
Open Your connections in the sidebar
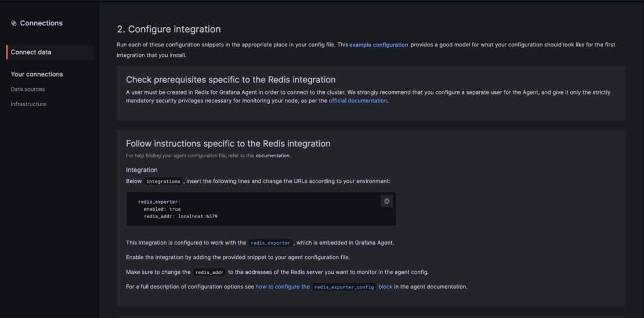point(37,74)
